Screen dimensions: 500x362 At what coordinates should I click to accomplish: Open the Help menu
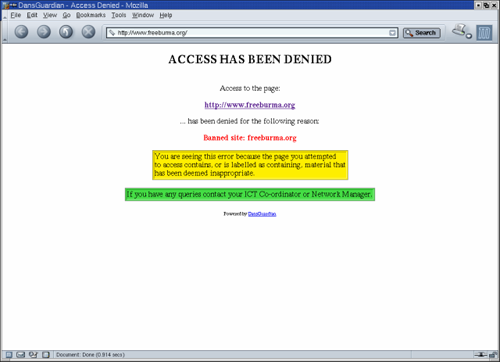pos(166,15)
